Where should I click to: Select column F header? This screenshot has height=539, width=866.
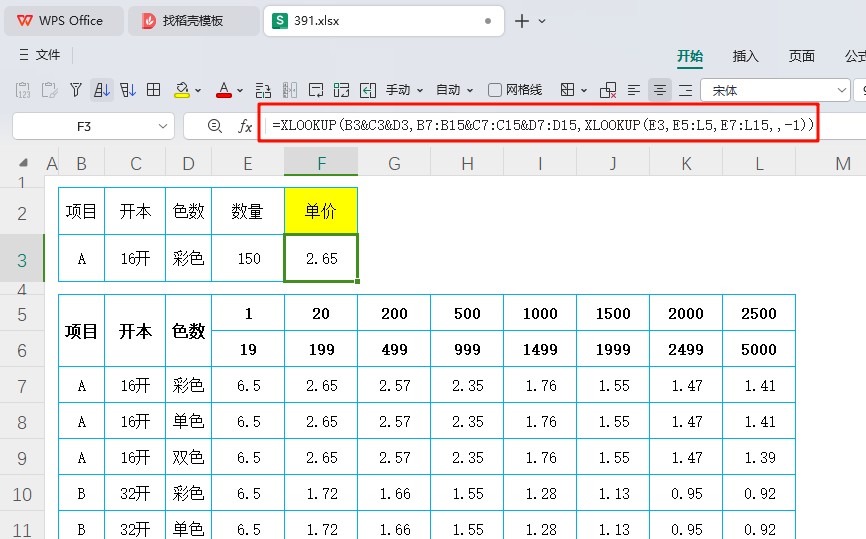pos(321,163)
